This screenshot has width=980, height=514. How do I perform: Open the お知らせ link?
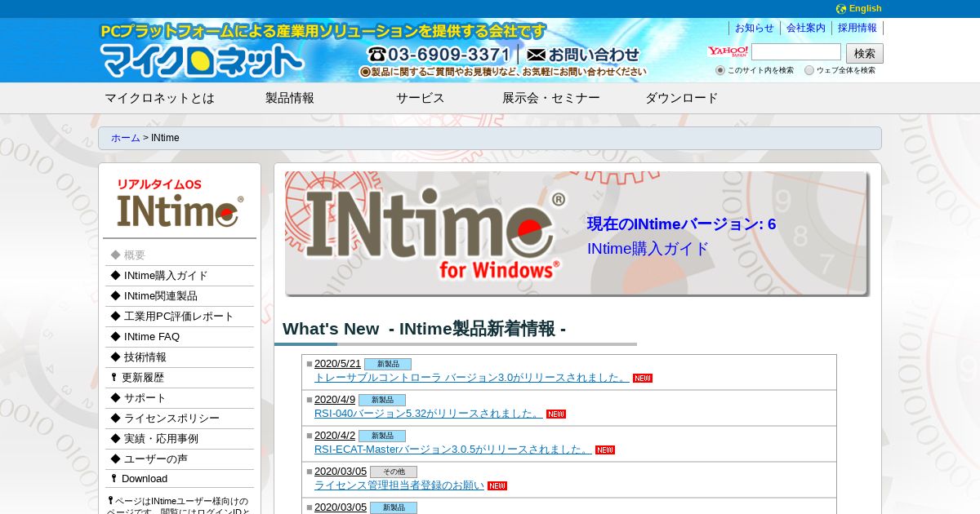(x=754, y=28)
